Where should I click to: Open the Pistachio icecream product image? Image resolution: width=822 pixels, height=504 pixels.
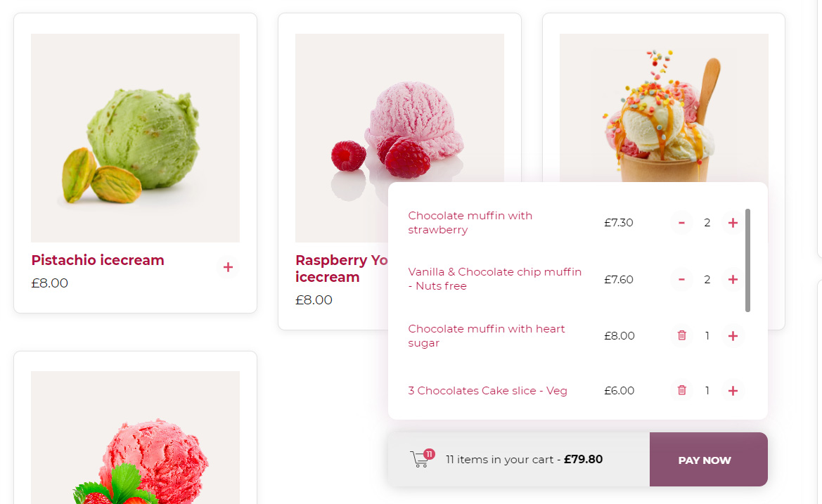pos(135,138)
